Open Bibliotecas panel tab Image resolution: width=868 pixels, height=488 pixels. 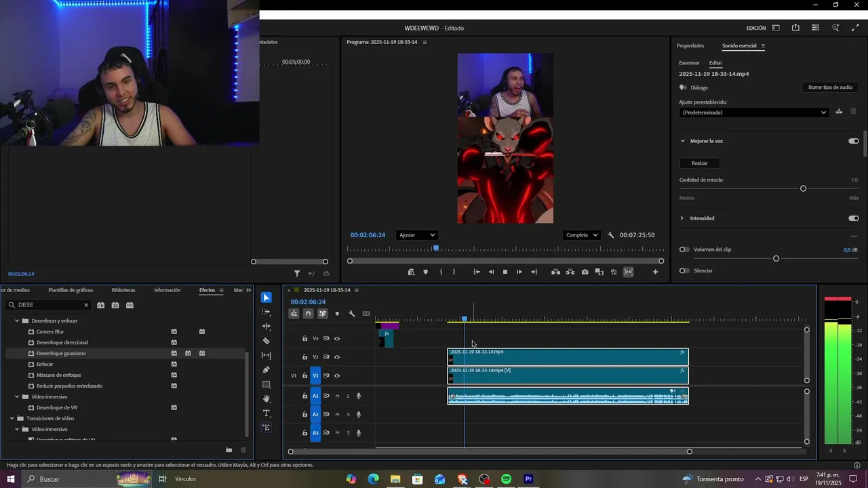[x=123, y=290]
